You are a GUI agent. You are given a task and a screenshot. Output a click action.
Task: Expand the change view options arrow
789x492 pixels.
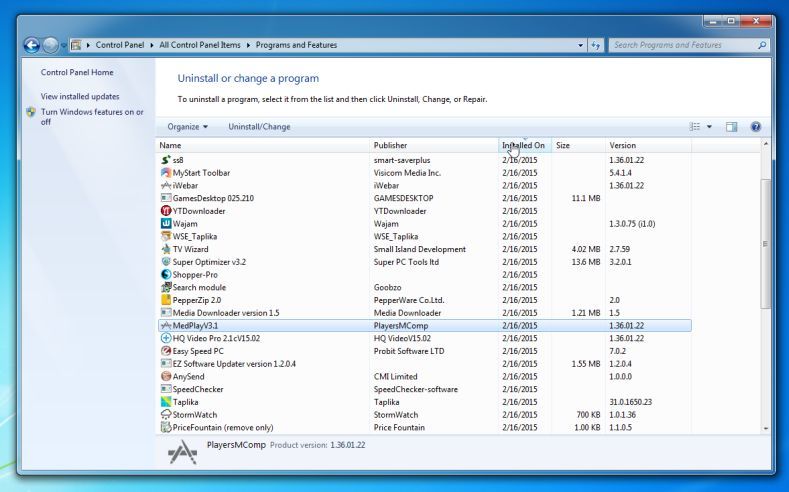[710, 127]
